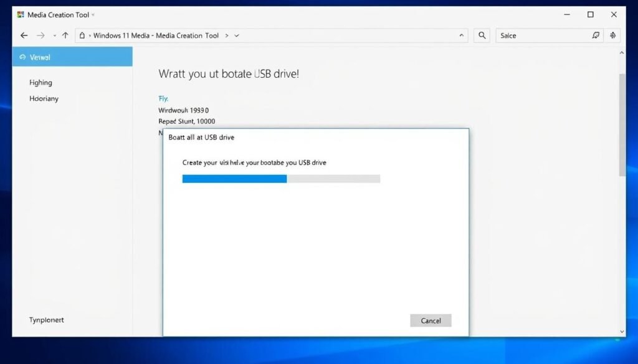The image size is (638, 364).
Task: Select the Veiwal sidebar item
Action: [72, 57]
